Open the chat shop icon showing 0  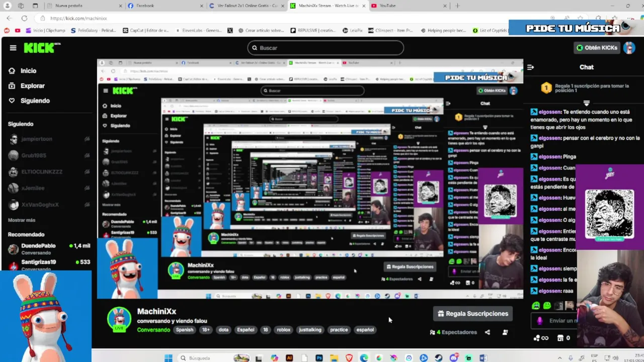tap(564, 338)
